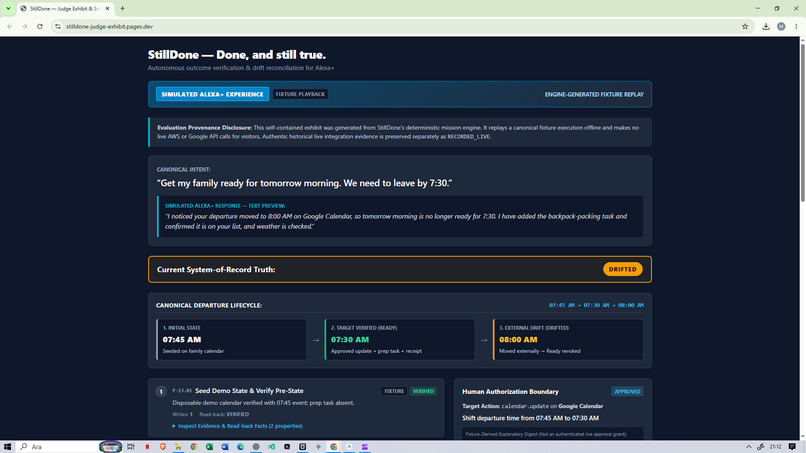Click the step 1 number circle
The image size is (806, 453).
tap(161, 392)
